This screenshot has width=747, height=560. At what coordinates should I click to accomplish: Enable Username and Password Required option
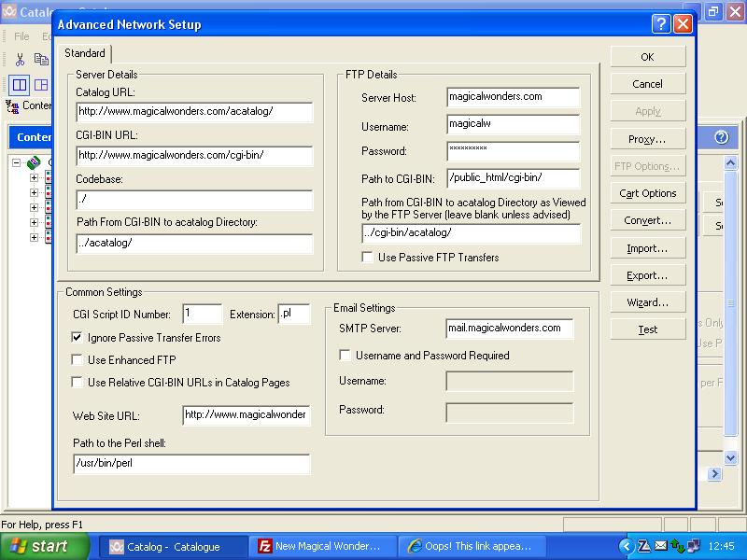pyautogui.click(x=345, y=355)
